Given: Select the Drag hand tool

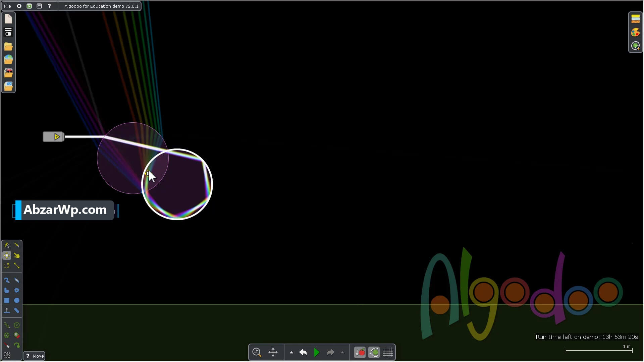Looking at the screenshot, I should (17, 255).
